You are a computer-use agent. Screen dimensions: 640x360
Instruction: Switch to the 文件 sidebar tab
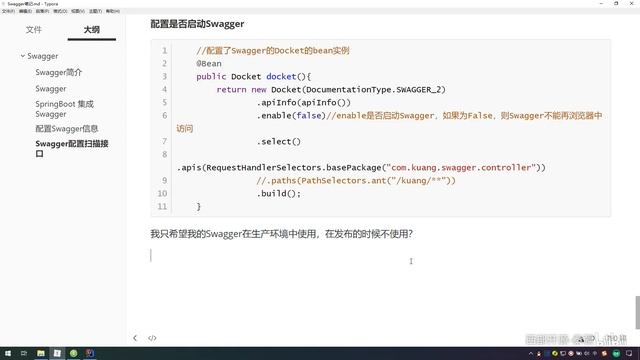click(x=34, y=30)
